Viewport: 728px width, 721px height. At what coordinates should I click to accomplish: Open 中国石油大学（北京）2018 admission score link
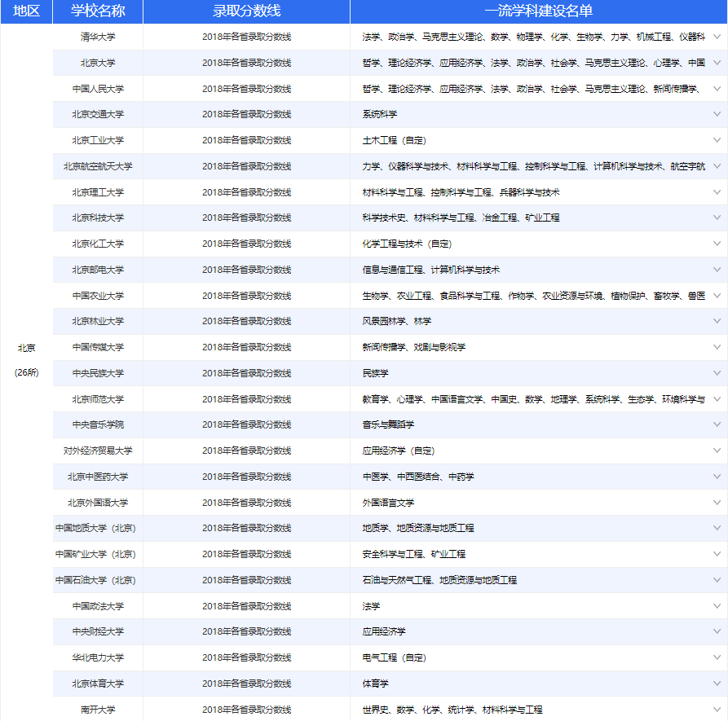246,580
